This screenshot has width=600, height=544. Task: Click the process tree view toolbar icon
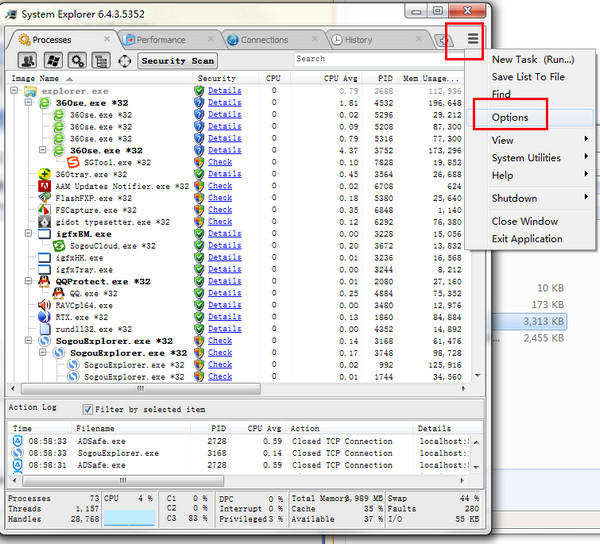[100, 61]
